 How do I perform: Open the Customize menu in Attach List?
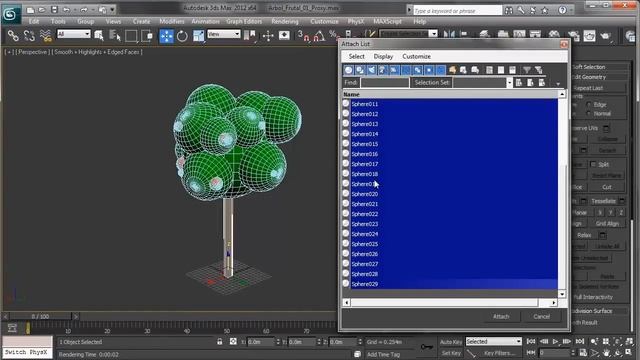click(416, 56)
